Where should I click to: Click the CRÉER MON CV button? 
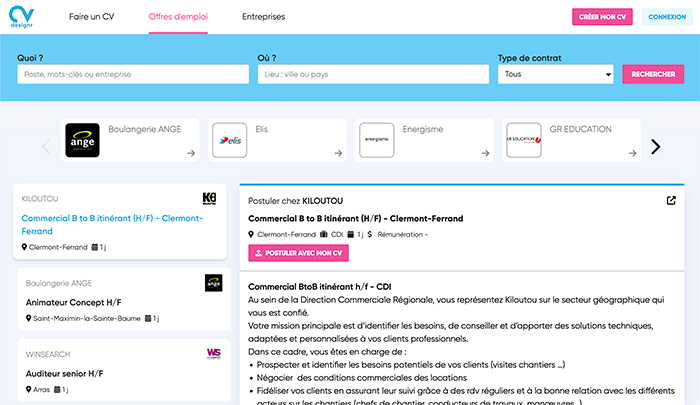602,17
